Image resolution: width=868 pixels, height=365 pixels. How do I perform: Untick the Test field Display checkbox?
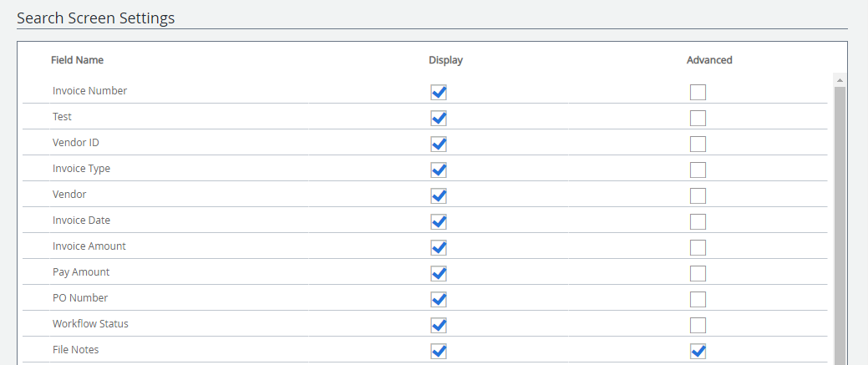coord(439,118)
